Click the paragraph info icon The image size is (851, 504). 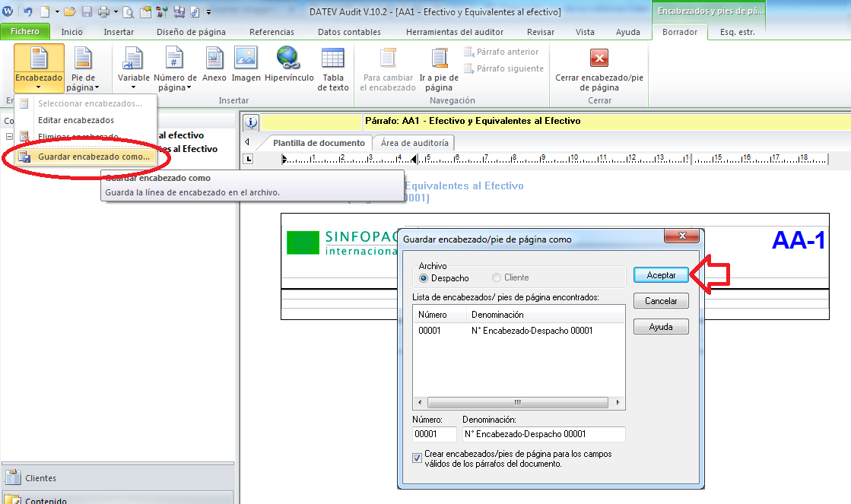251,122
